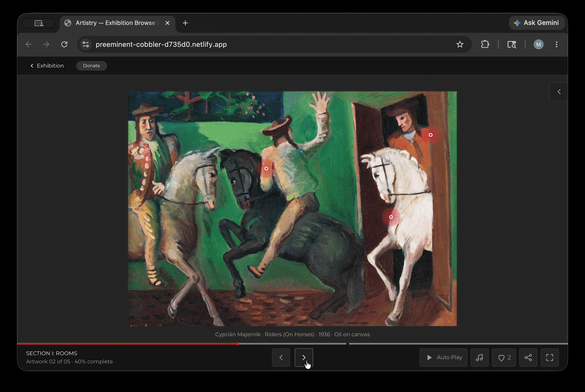The height and width of the screenshot is (392, 585).
Task: Return to the Exhibition page
Action: 47,66
